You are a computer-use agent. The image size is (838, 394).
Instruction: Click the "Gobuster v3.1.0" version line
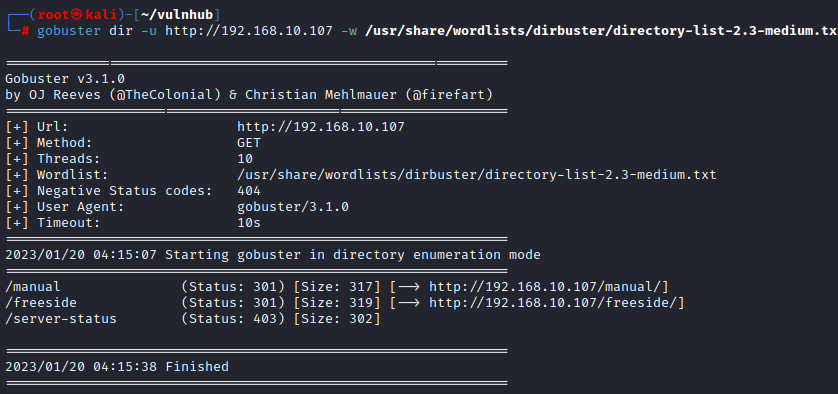pyautogui.click(x=65, y=79)
